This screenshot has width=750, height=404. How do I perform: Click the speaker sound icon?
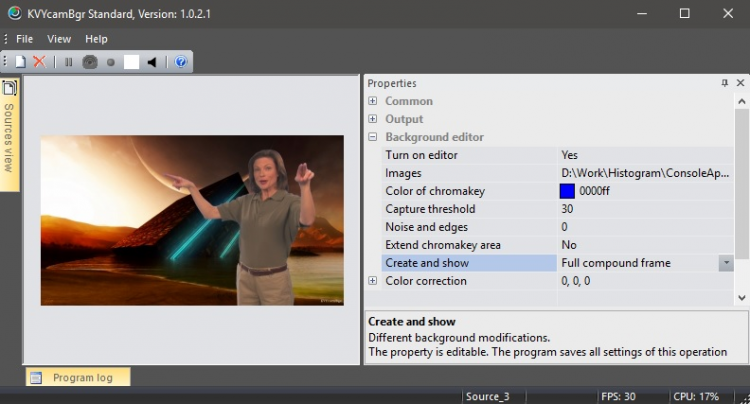point(153,62)
